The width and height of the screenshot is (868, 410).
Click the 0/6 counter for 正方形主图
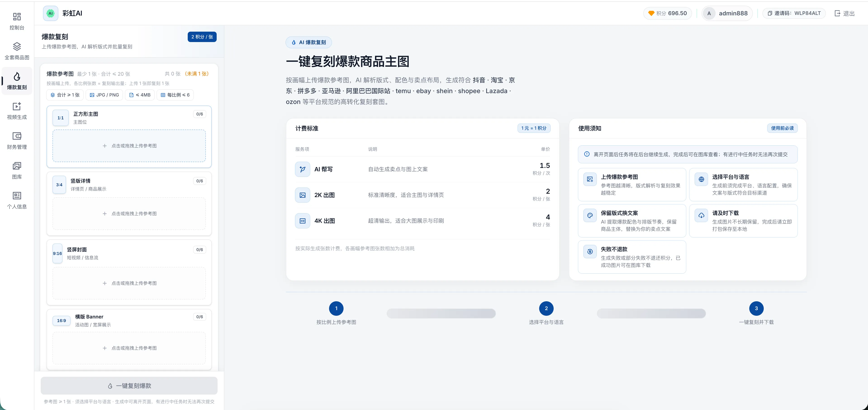199,114
